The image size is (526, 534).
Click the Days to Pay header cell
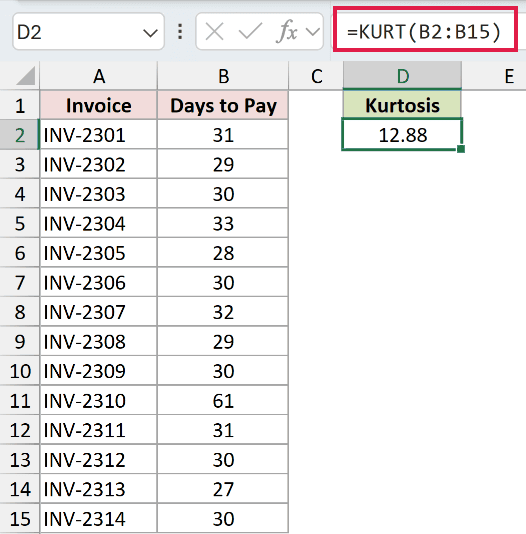point(223,105)
